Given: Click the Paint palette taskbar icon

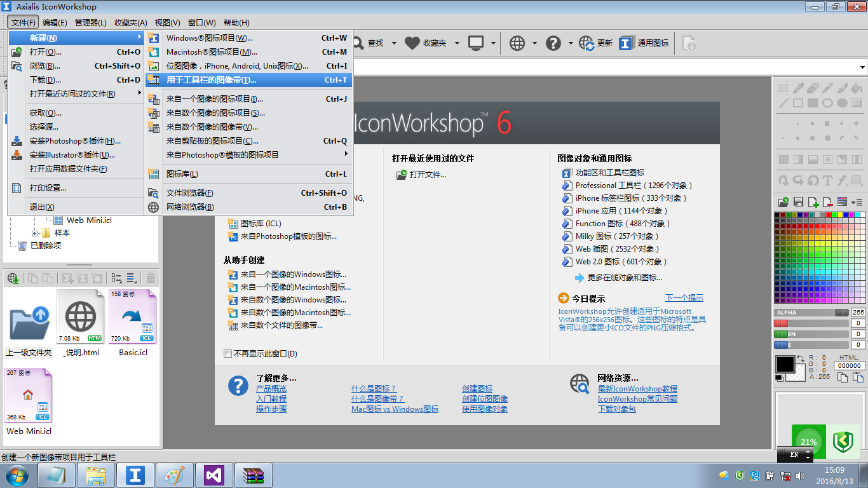Looking at the screenshot, I should point(175,475).
